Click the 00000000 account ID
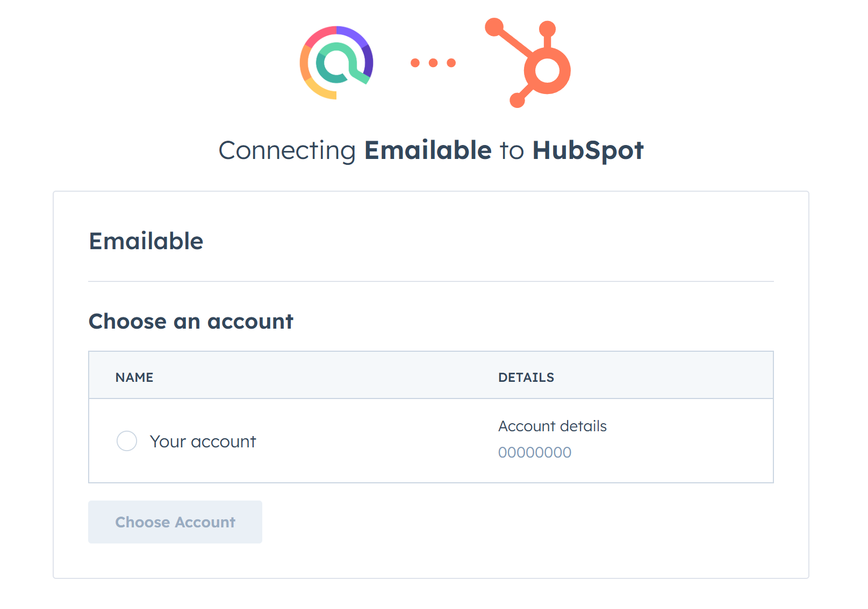The image size is (868, 609). [x=535, y=452]
